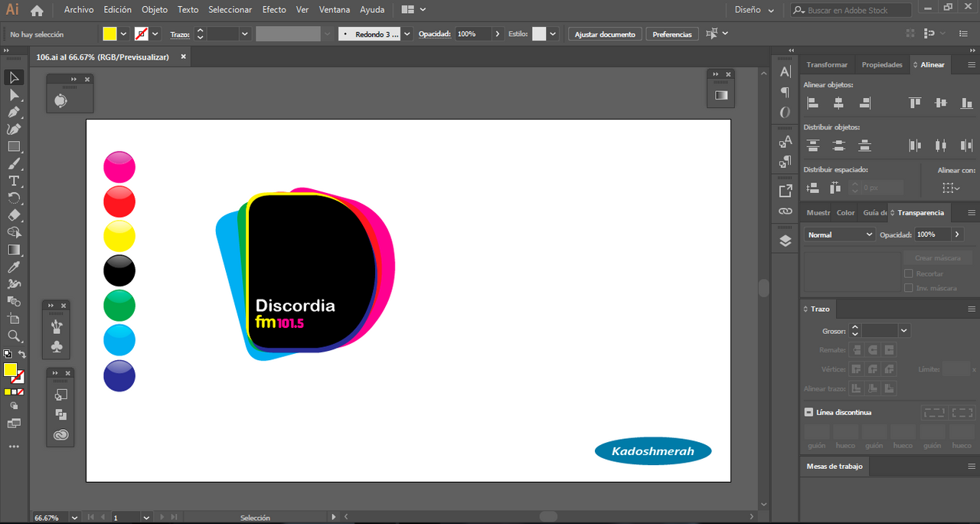
Task: Open the Archivo menu
Action: tap(79, 10)
